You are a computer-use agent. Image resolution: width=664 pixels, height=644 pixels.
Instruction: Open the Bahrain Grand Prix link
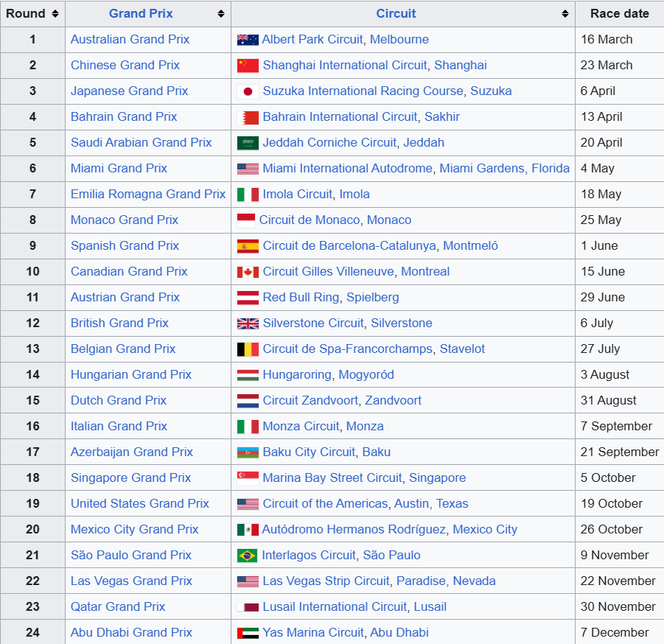[124, 117]
